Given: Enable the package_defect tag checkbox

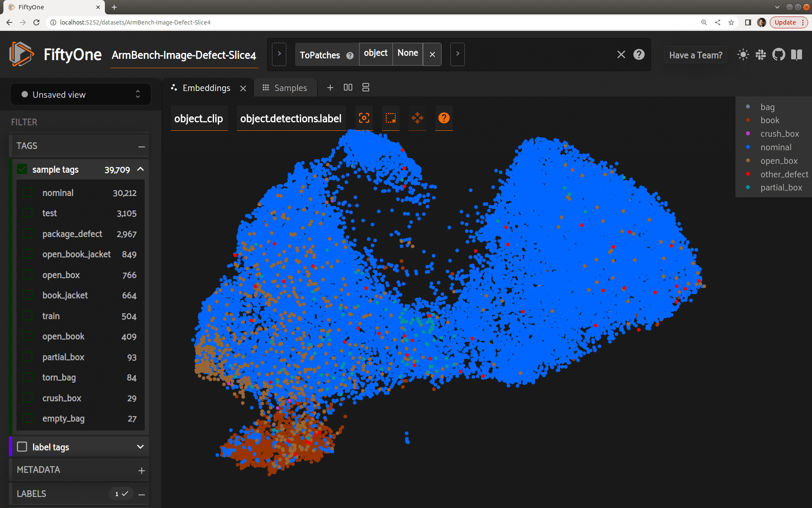Looking at the screenshot, I should pos(28,234).
